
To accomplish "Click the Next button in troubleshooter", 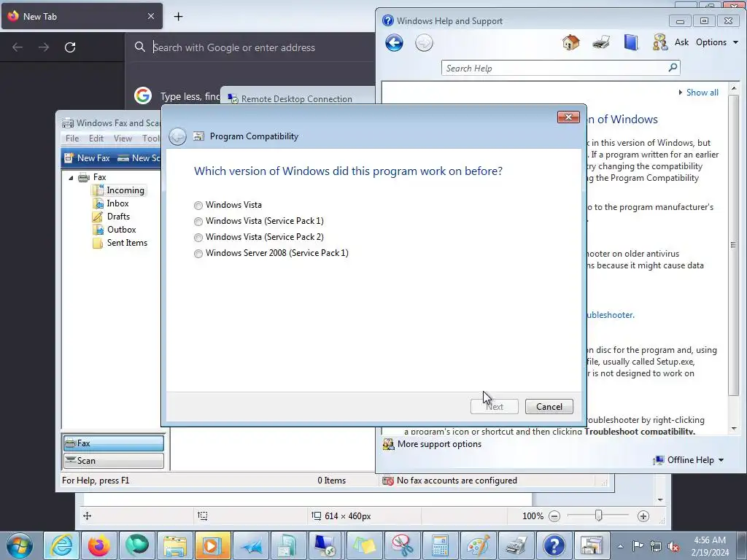I will pos(495,407).
